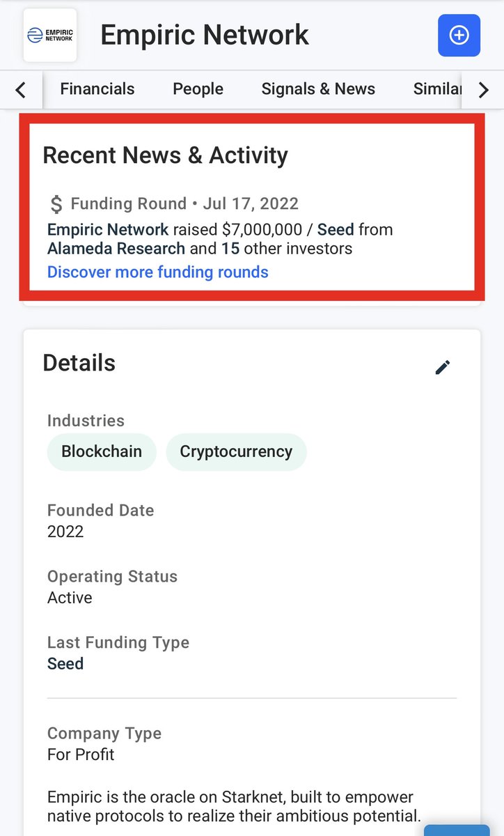
Task: Click the Seed link in funding news
Action: 336,229
